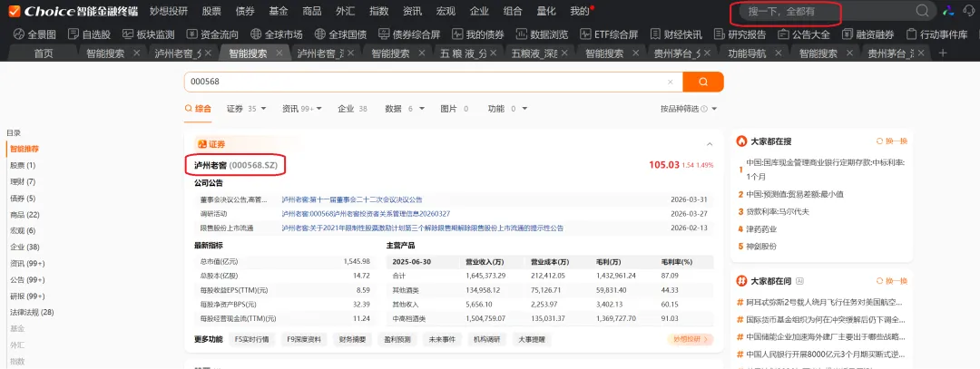Select 法律法规 (28) in sidebar
The height and width of the screenshot is (369, 980).
tap(32, 312)
